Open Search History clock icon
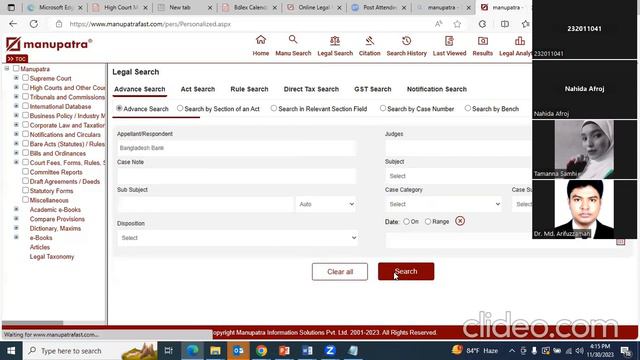 coord(406,40)
